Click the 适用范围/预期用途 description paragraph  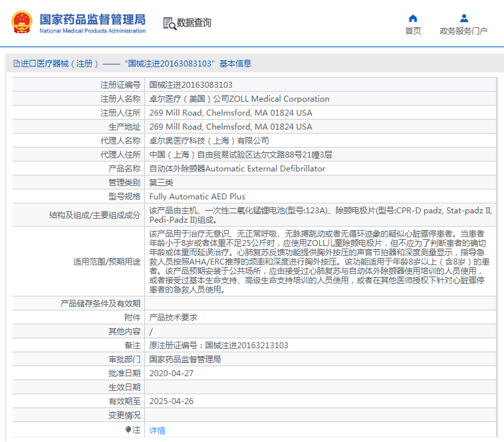coord(320,261)
